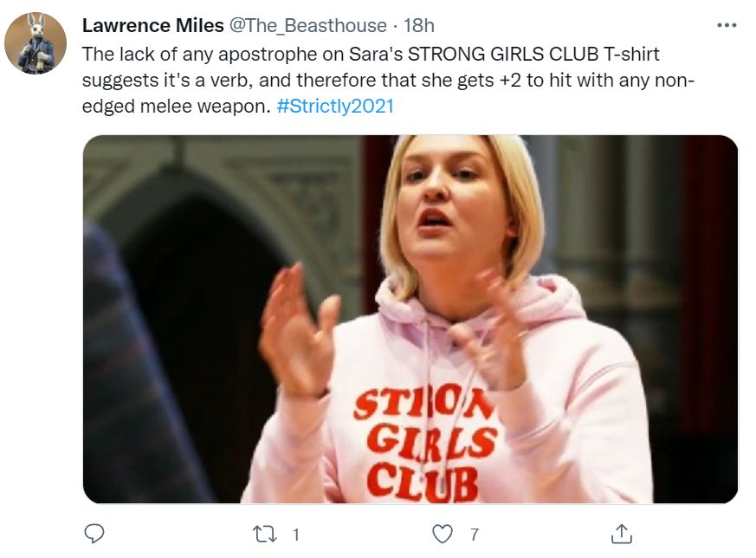Screen dimensions: 756x558
Task: Click the like count of 7
Action: tap(474, 535)
